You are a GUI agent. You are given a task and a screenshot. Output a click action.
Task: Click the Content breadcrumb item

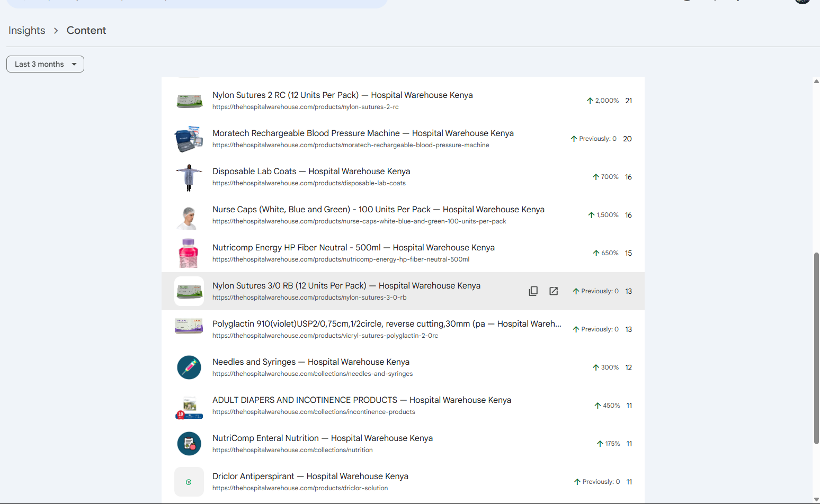click(x=86, y=30)
